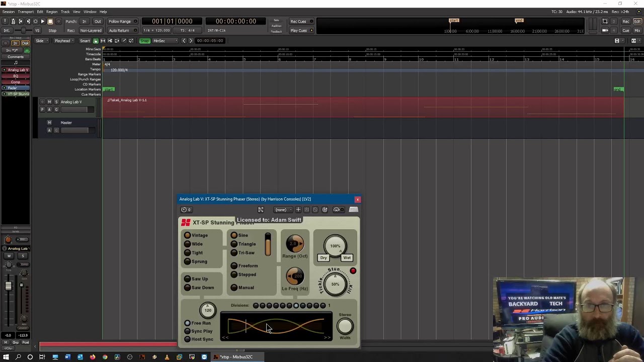Click the Range (Oct) knob
The image size is (644, 362).
pyautogui.click(x=295, y=244)
